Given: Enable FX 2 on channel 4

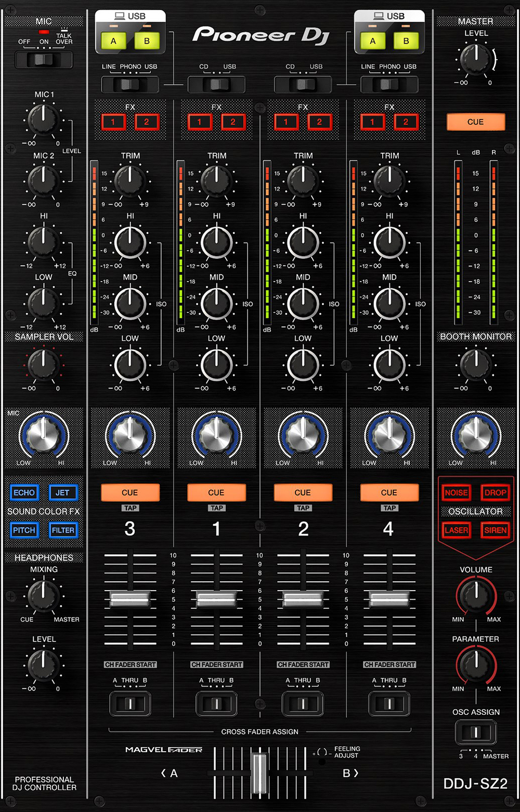Looking at the screenshot, I should point(406,122).
